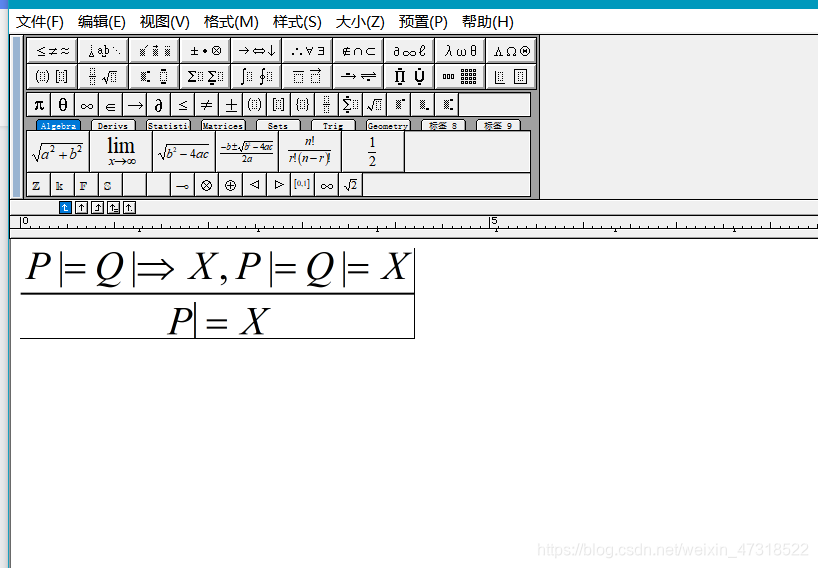Open the relational symbols palette
818x568 pixels.
pyautogui.click(x=52, y=51)
